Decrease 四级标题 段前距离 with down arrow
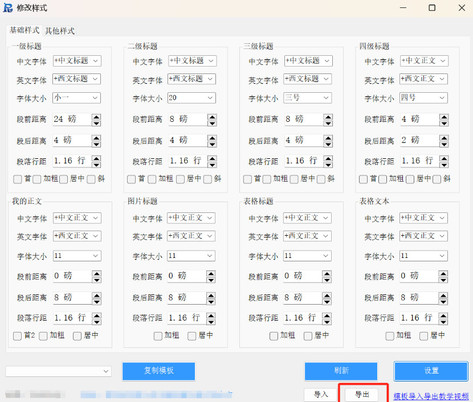Image resolution: width=473 pixels, height=402 pixels. (444, 123)
